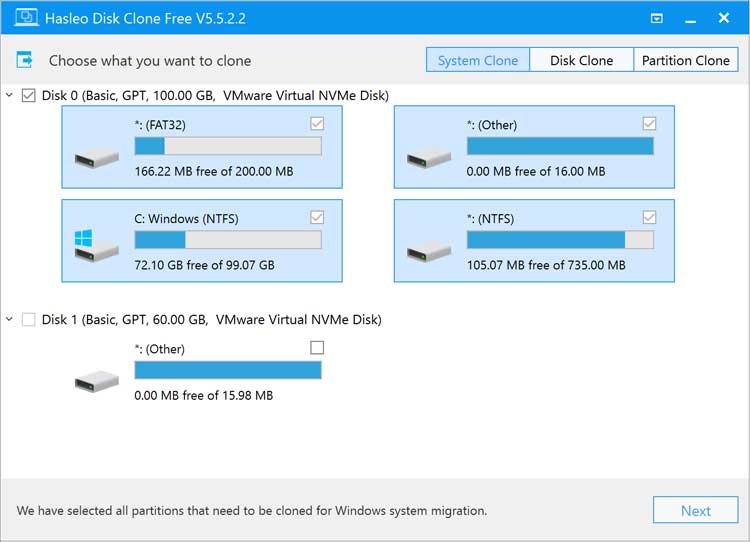This screenshot has width=750, height=542.
Task: Click the 'C: Windows (NTFS)' label
Action: pos(187,219)
